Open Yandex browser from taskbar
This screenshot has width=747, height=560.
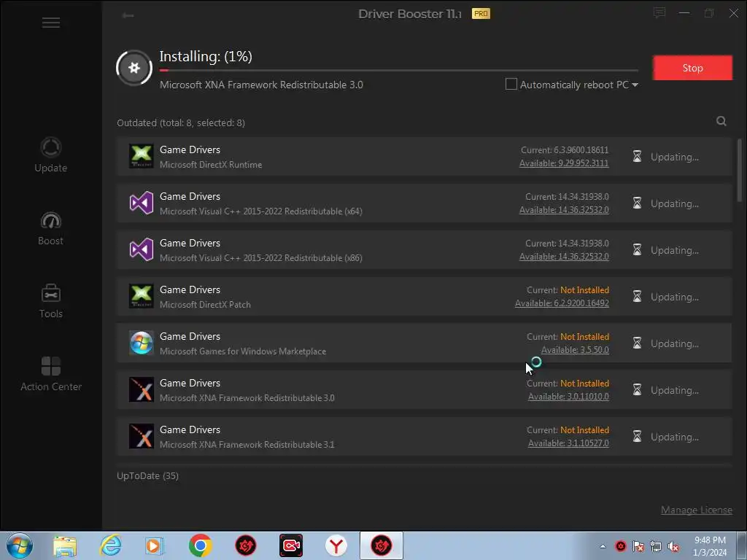336,545
